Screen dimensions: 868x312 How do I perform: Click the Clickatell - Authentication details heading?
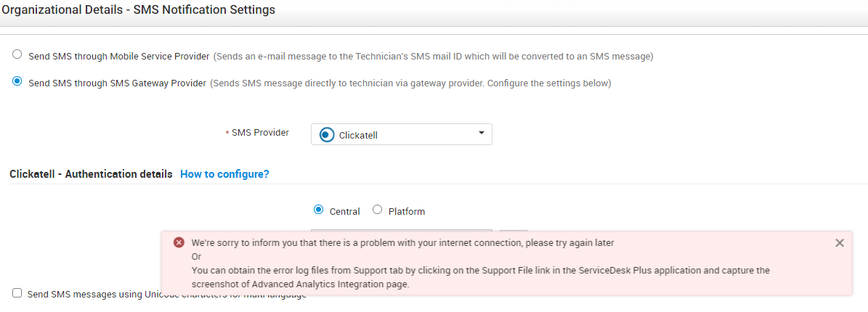click(x=91, y=174)
